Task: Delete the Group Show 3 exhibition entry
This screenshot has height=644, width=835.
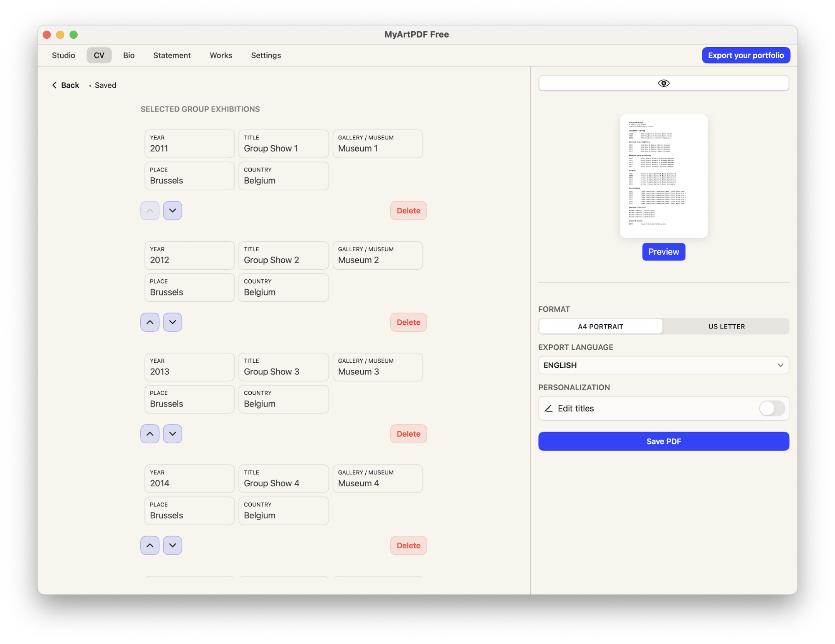Action: [x=408, y=434]
